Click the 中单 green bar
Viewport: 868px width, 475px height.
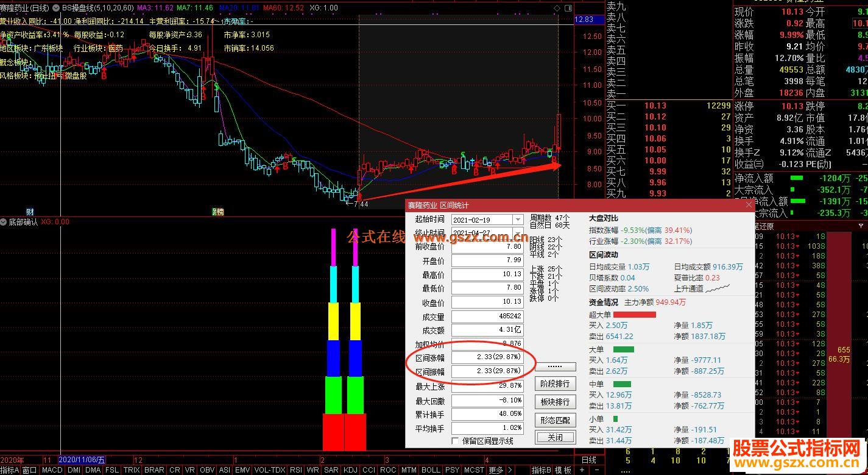pos(622,384)
